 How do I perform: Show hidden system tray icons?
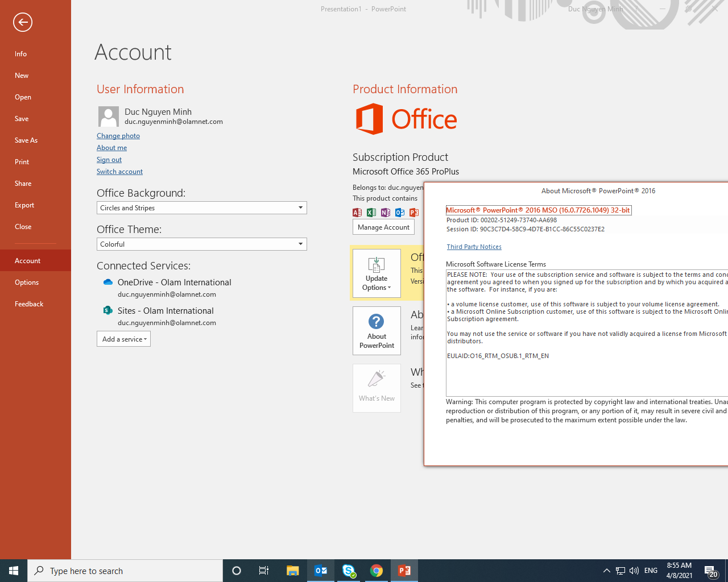pos(606,571)
